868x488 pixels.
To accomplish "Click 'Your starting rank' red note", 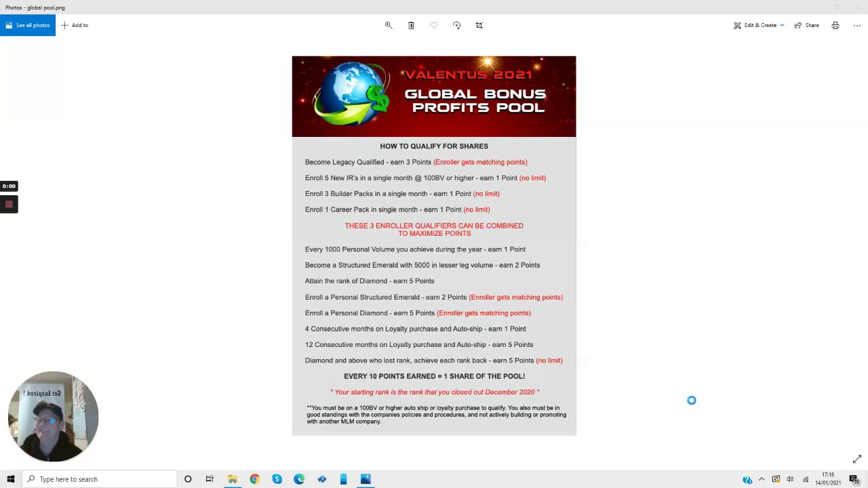I will tap(435, 392).
